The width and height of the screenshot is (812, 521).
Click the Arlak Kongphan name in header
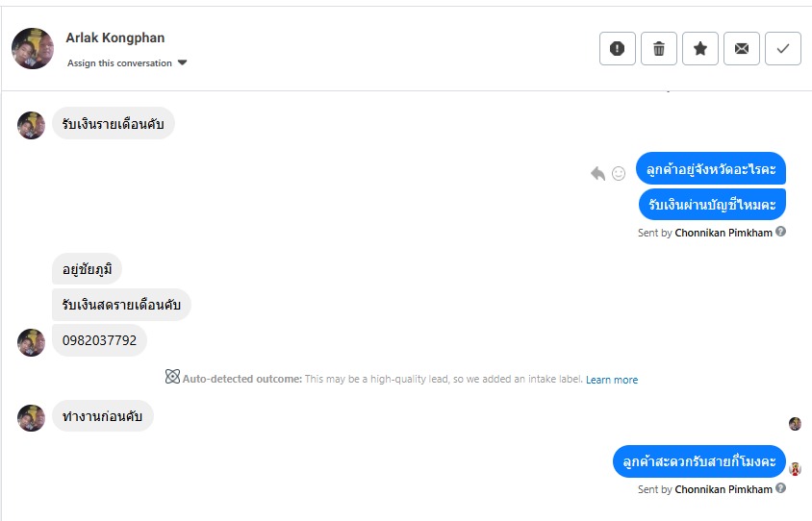(114, 38)
